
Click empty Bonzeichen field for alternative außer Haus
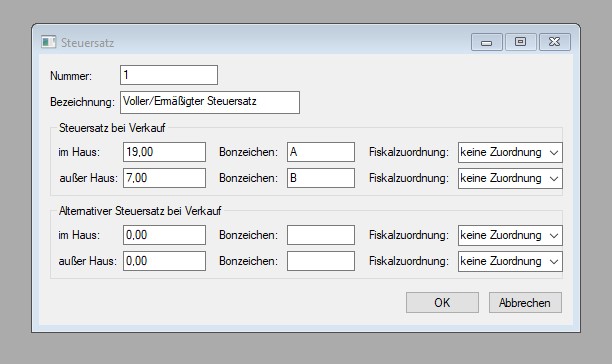point(320,261)
